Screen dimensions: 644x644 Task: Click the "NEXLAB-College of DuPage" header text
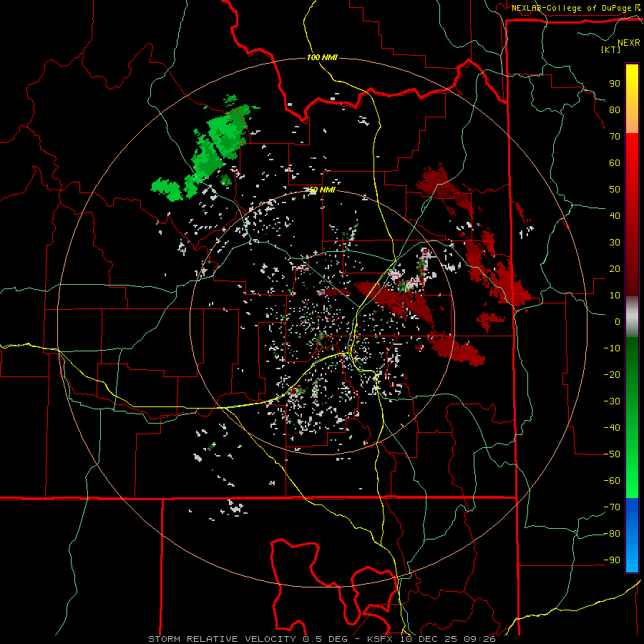(x=571, y=8)
